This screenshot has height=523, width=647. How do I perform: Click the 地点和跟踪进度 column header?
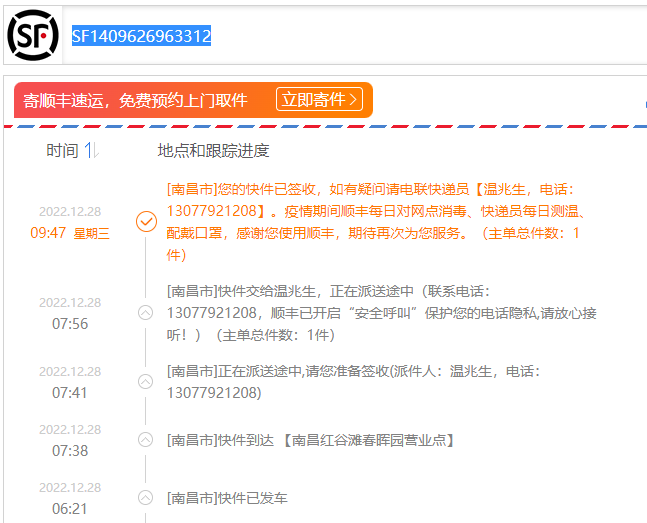213,151
